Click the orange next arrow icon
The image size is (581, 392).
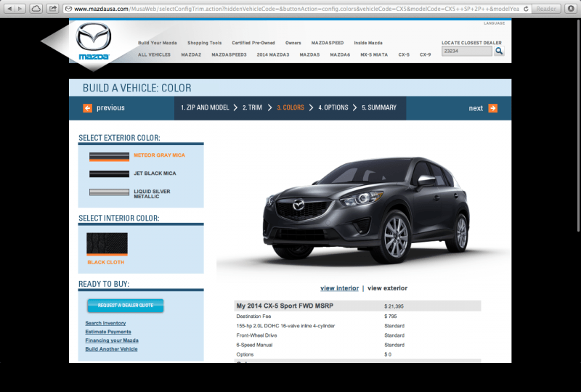pyautogui.click(x=493, y=108)
